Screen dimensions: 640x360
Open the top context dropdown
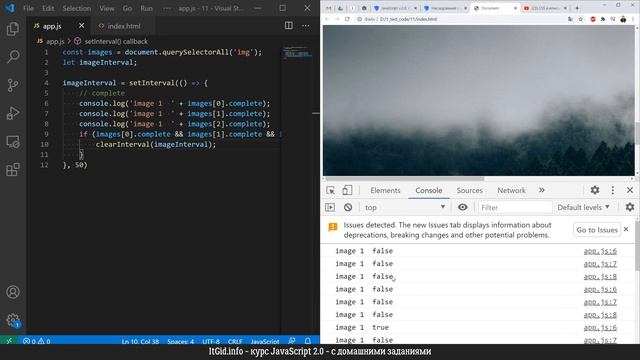[x=404, y=207]
